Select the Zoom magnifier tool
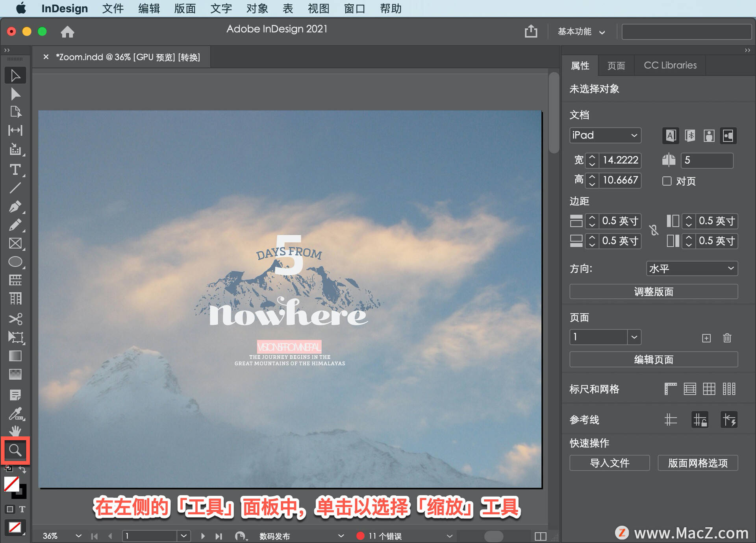This screenshot has height=543, width=756. pyautogui.click(x=15, y=450)
